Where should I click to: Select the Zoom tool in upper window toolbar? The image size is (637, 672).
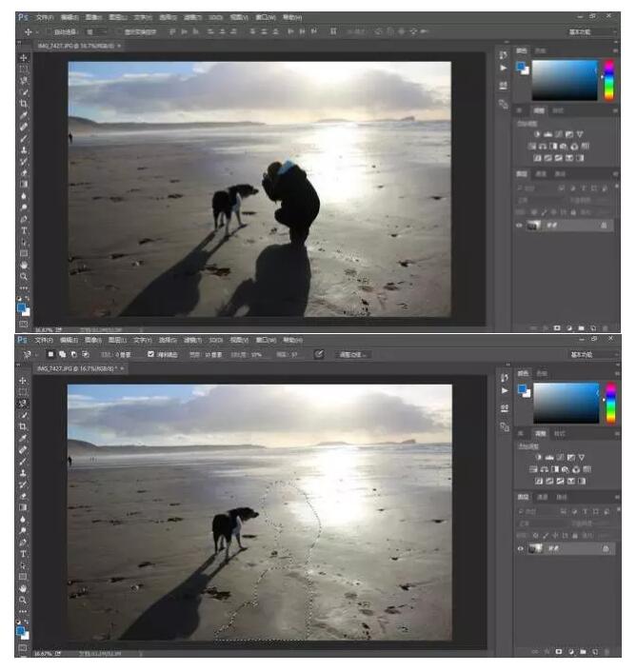(25, 276)
